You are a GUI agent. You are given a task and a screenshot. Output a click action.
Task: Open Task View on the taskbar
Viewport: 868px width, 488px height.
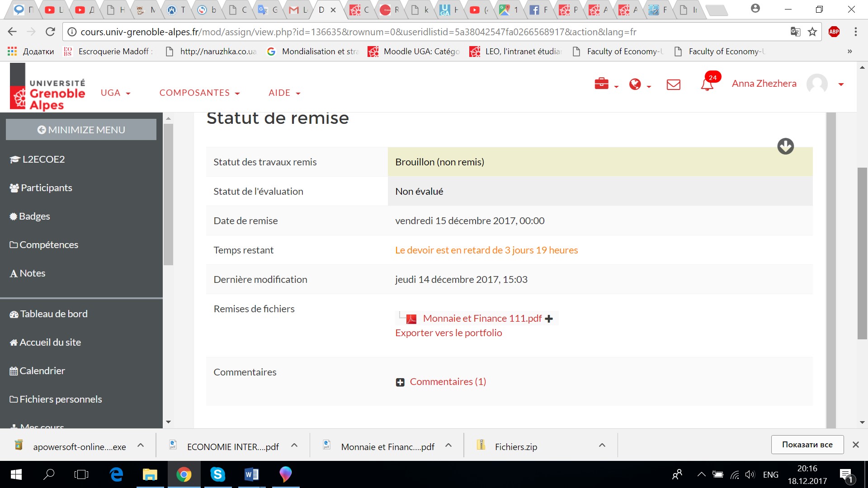tap(81, 474)
